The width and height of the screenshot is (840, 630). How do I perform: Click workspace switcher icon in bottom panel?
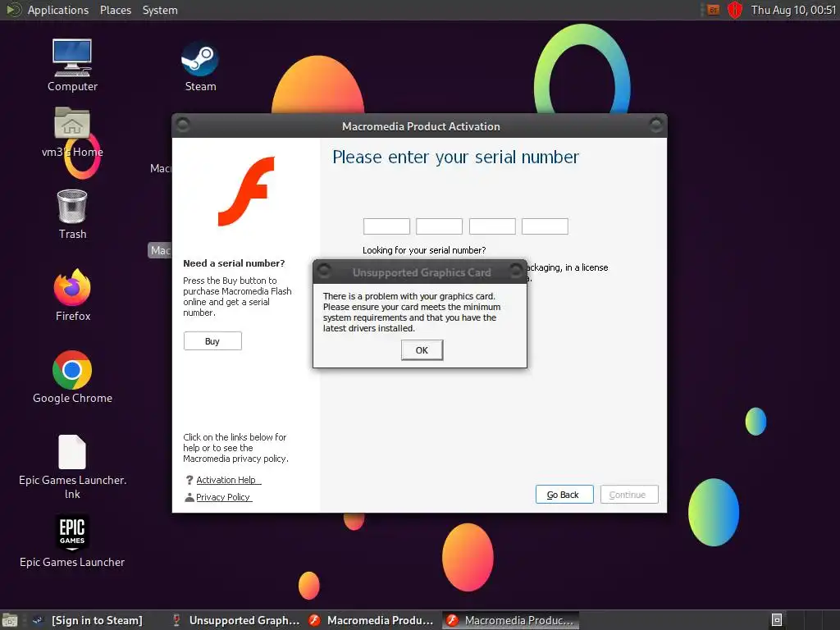click(x=777, y=620)
